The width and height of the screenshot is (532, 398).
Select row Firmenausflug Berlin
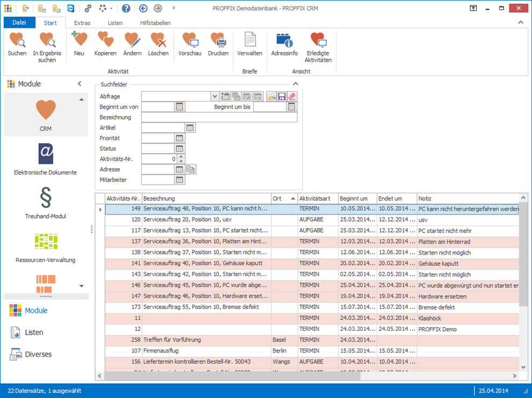(312, 351)
